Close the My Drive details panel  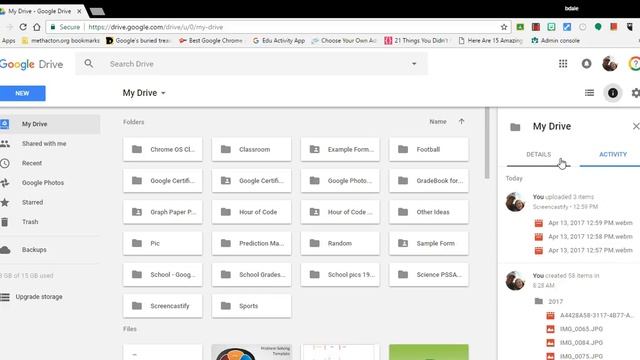coord(636,127)
